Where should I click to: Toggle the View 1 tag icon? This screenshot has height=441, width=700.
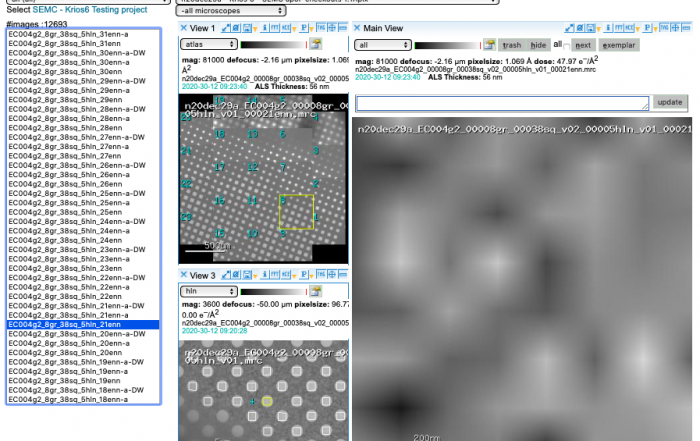(x=321, y=28)
